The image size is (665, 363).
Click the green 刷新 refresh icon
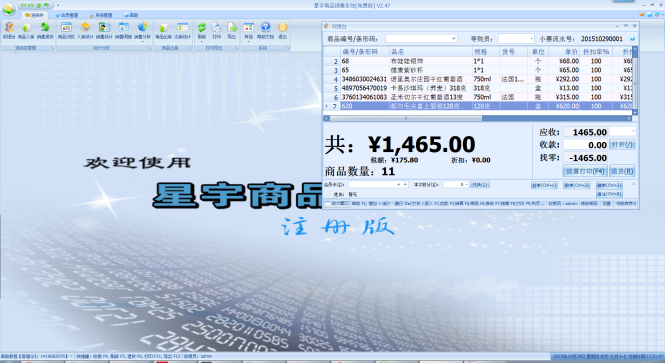[202, 28]
